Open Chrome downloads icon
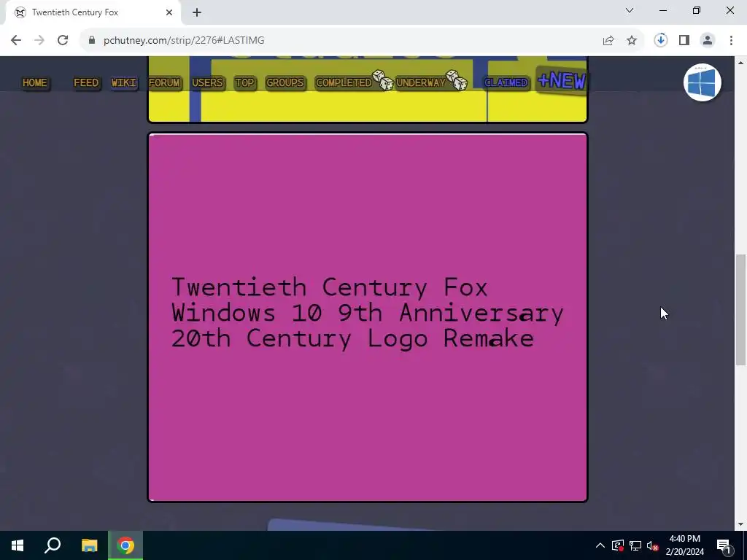747x560 pixels. (661, 41)
